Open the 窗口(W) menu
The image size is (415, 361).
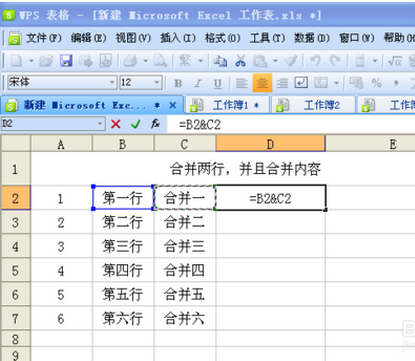[357, 38]
